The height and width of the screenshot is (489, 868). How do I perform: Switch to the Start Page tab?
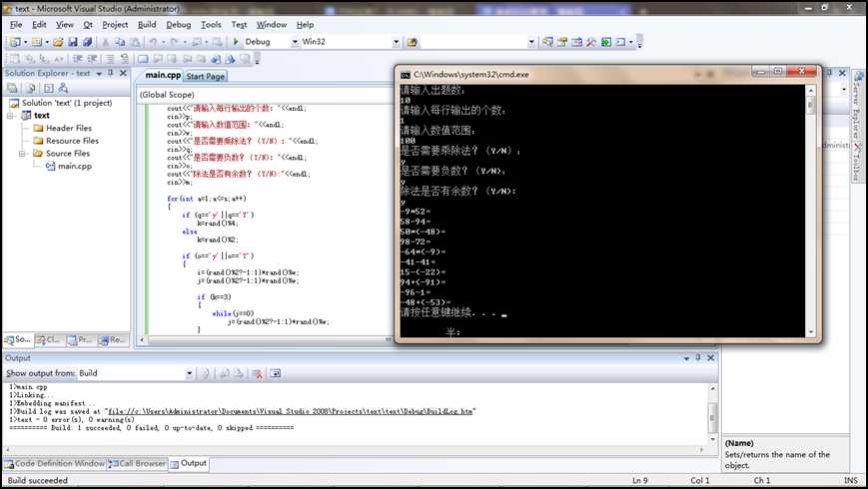point(206,76)
